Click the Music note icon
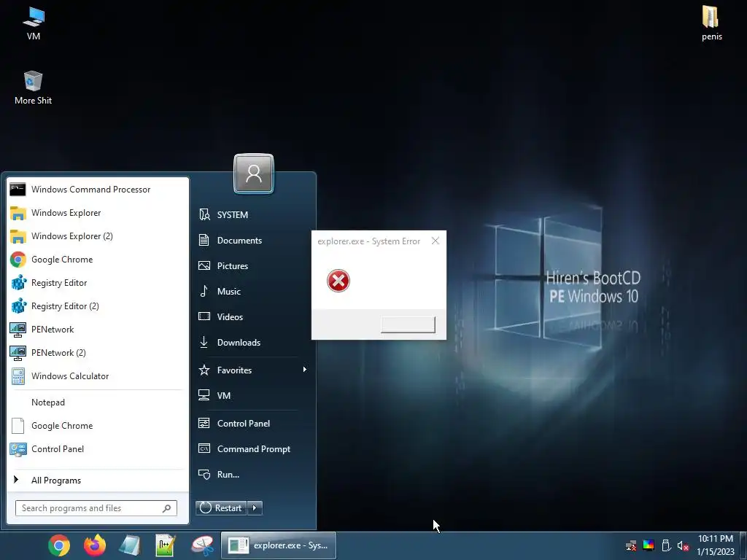Image resolution: width=747 pixels, height=560 pixels. point(204,291)
